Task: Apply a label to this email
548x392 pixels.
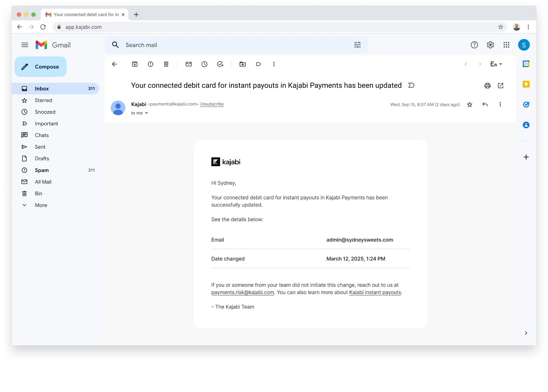Action: pos(258,64)
